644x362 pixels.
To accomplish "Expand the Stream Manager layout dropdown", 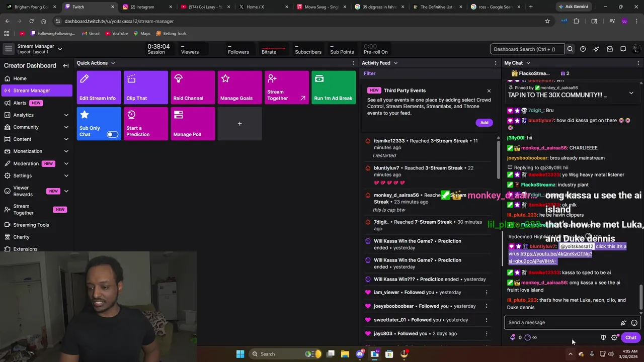I will (x=60, y=49).
